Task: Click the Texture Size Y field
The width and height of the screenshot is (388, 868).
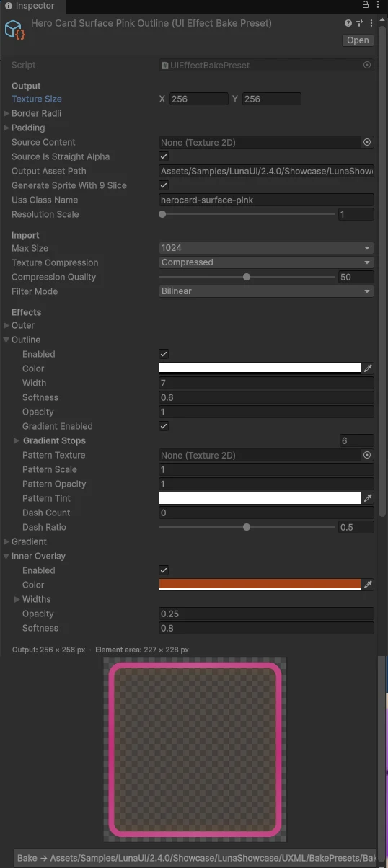Action: pos(272,99)
